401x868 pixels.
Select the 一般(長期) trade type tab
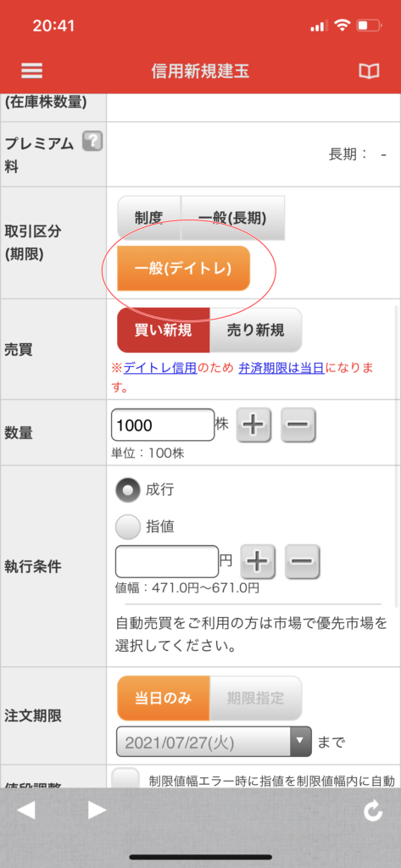pyautogui.click(x=232, y=217)
